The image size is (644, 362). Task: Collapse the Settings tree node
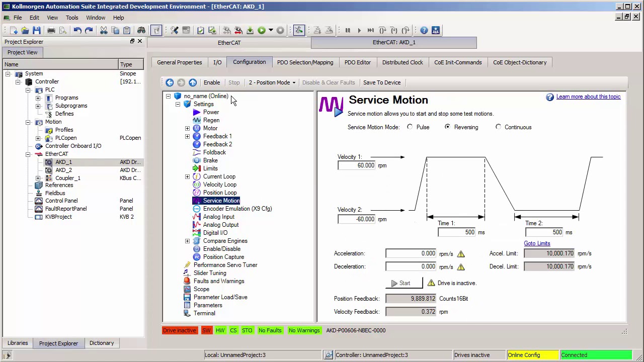[178, 104]
